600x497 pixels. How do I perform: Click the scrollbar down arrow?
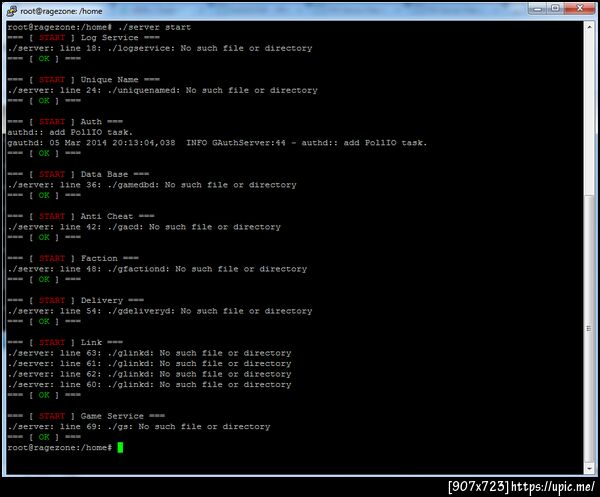point(589,468)
